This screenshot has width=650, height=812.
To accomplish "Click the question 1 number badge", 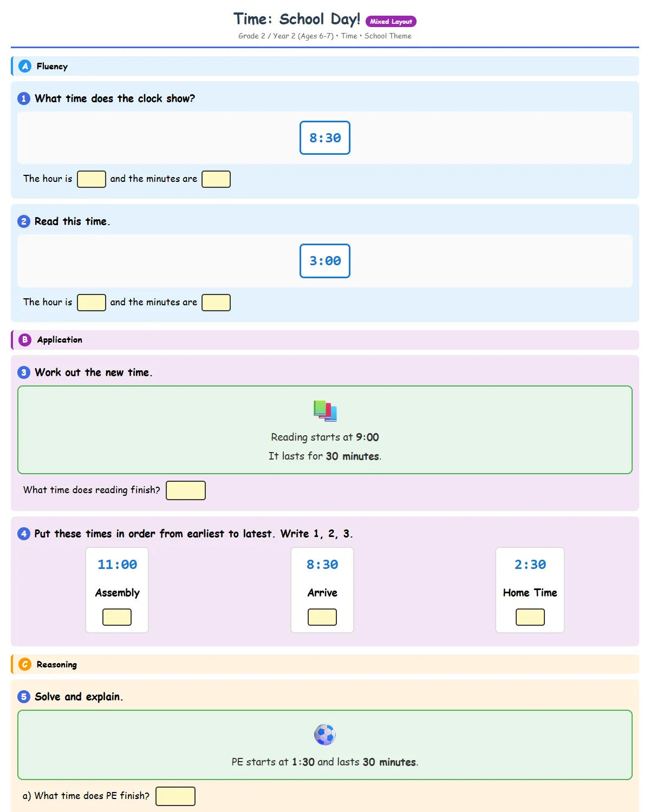I will [24, 99].
